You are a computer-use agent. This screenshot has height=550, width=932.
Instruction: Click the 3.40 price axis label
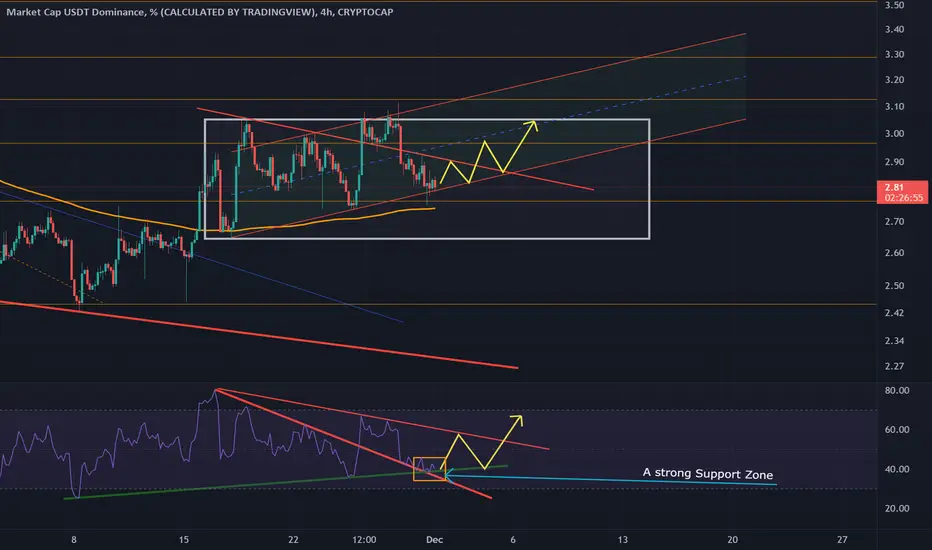895,29
